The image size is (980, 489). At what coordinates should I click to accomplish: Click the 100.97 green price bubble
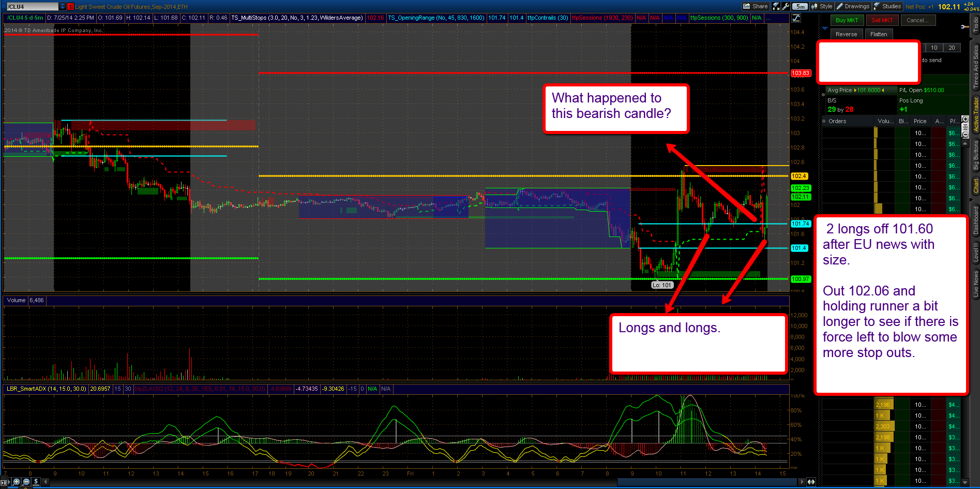click(x=800, y=279)
